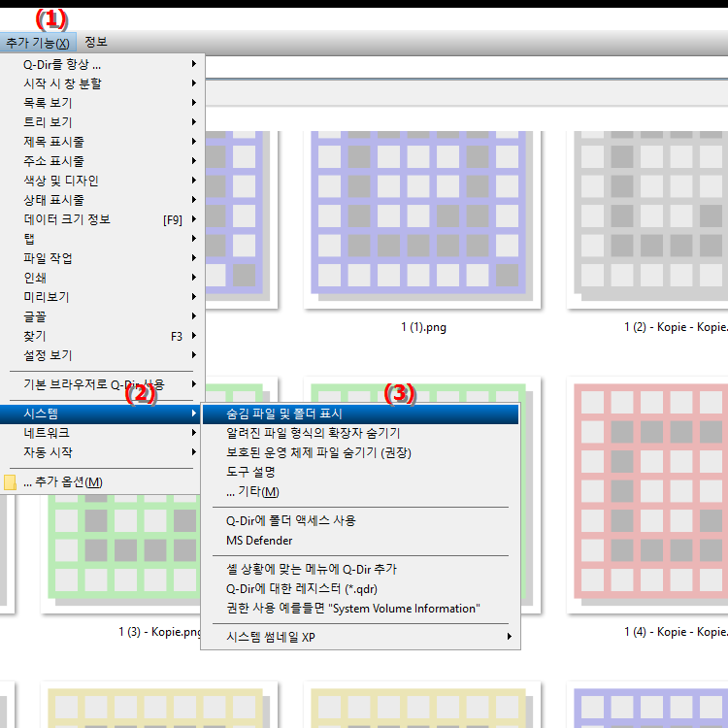Open the 파일 작업 submenu
Image resolution: width=728 pixels, height=728 pixels.
101,258
